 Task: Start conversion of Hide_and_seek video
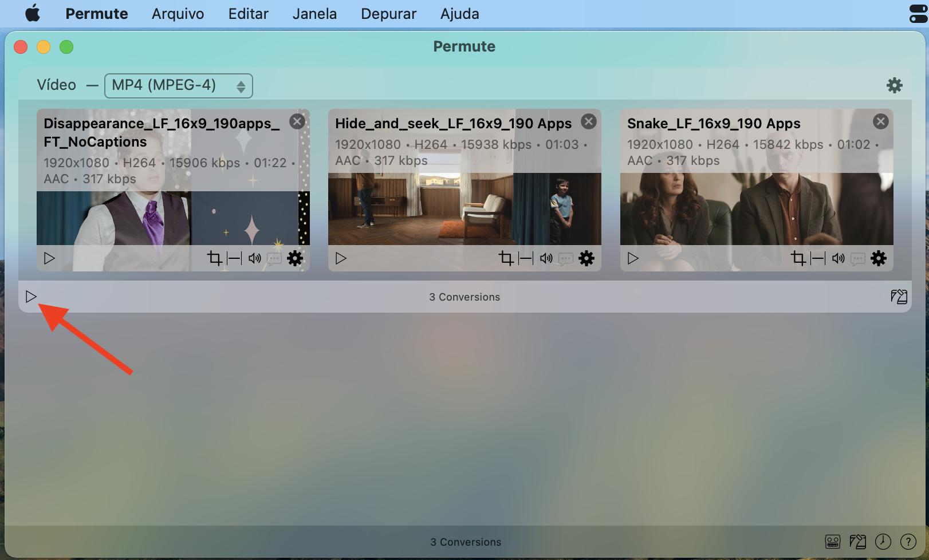pos(341,258)
